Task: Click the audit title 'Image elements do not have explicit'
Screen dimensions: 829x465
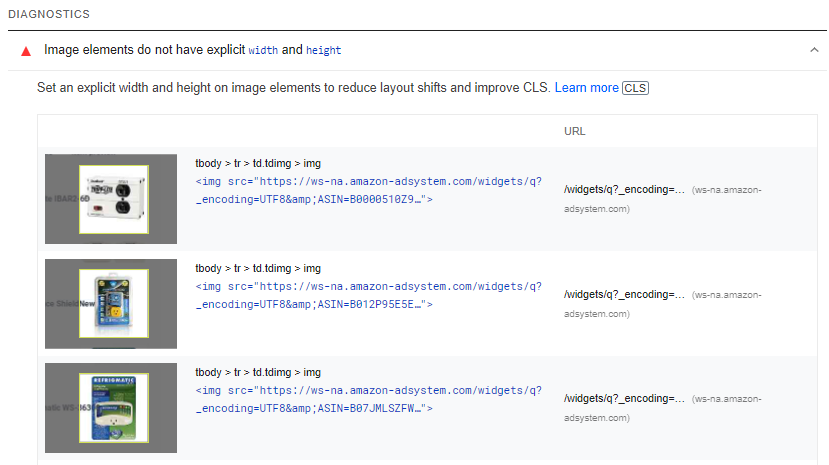Action: [x=144, y=50]
